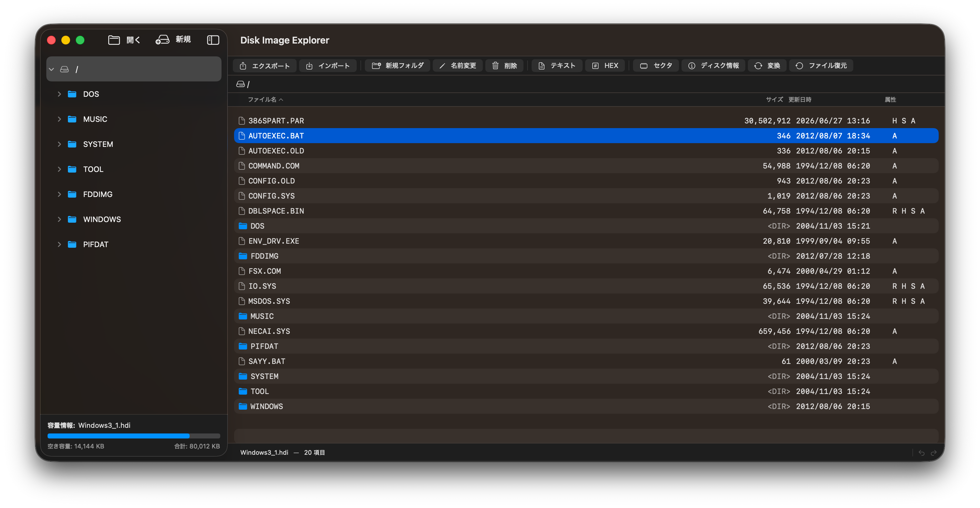
Task: Click the redo arrow in status bar
Action: coord(933,453)
